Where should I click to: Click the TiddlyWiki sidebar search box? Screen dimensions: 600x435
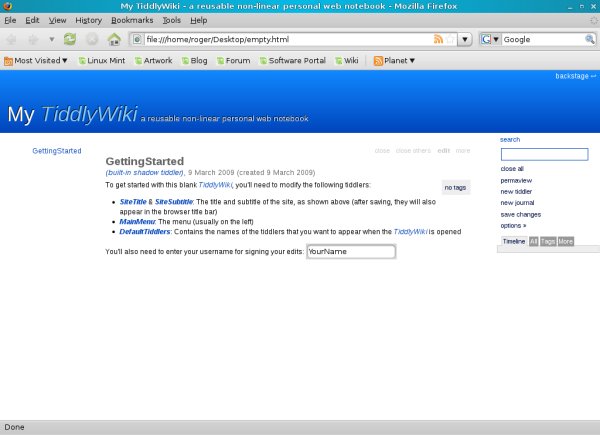point(544,155)
